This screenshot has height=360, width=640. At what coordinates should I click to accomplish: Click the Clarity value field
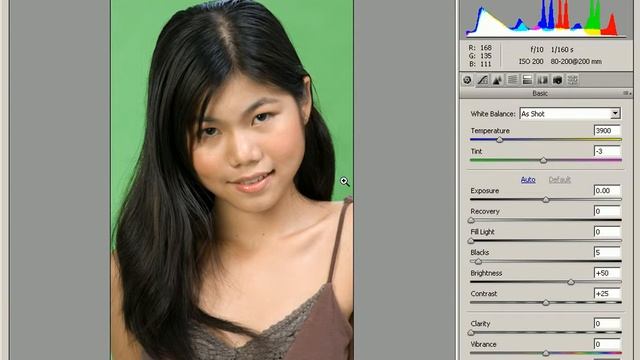coord(607,324)
